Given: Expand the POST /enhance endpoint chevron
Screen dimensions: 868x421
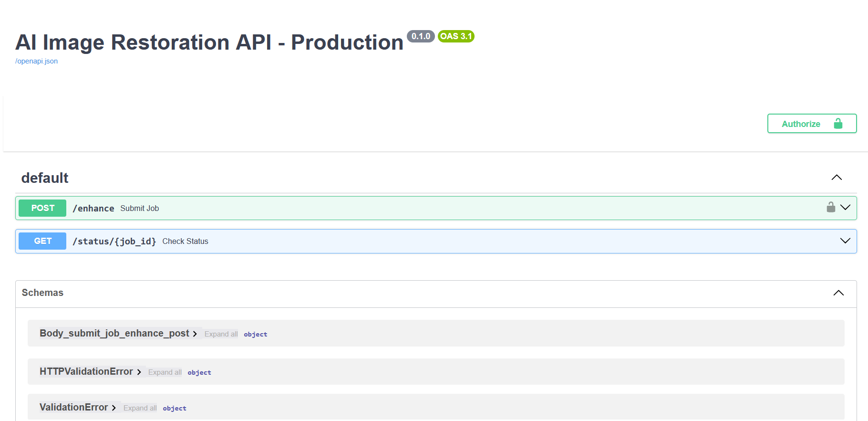Looking at the screenshot, I should 845,207.
